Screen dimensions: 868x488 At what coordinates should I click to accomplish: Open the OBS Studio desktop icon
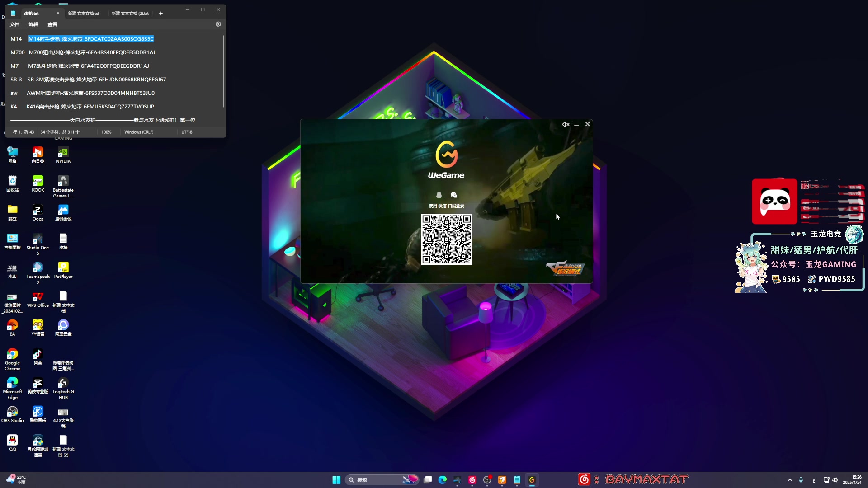coord(13,414)
